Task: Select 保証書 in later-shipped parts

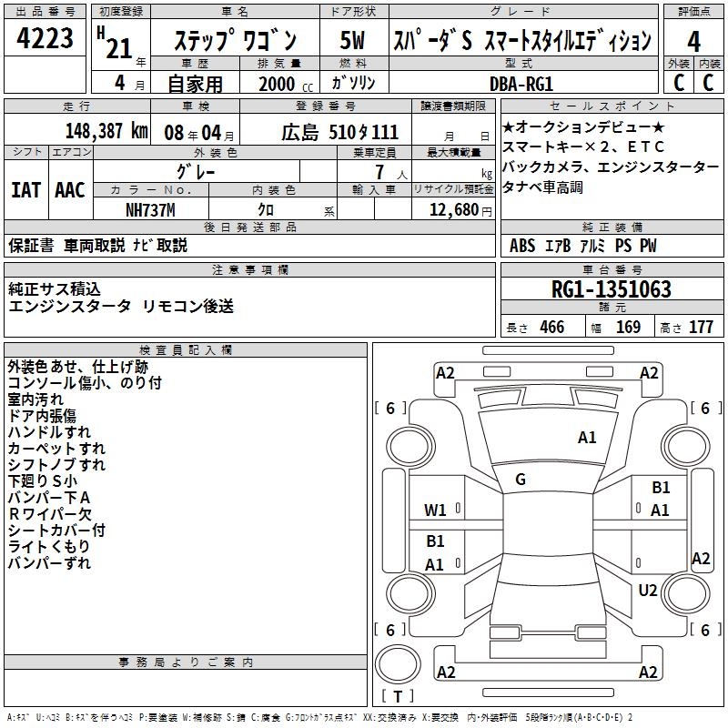Action: point(31,245)
